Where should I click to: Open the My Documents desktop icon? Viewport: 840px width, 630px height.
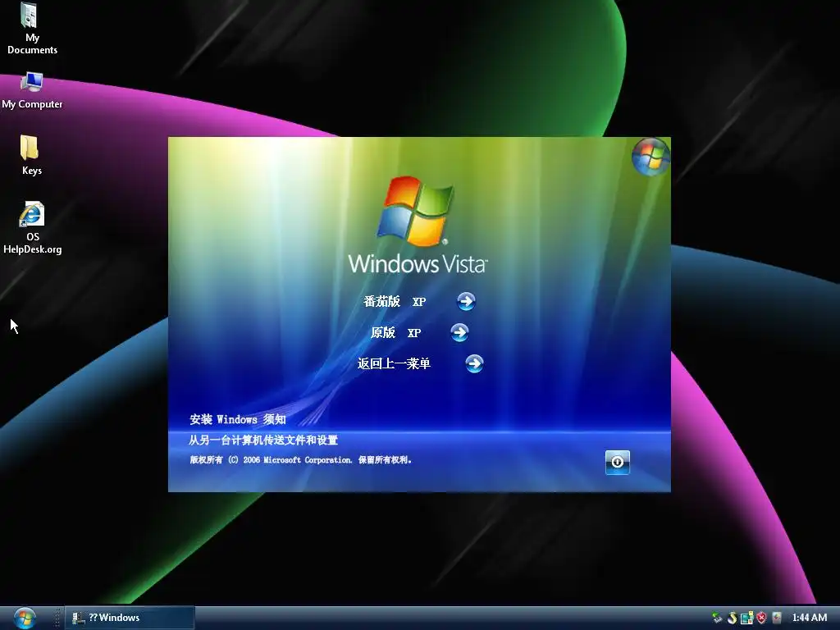(x=32, y=28)
